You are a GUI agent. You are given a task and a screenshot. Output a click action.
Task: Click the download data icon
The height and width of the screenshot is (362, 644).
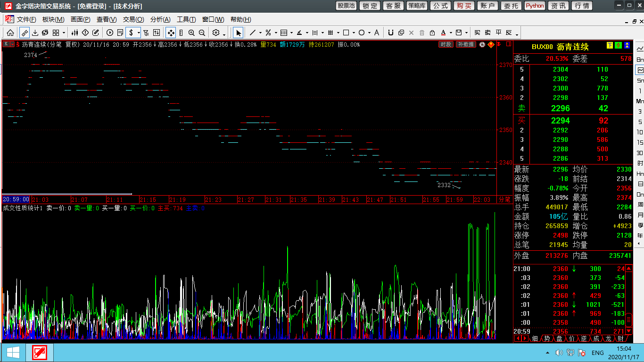(x=35, y=33)
